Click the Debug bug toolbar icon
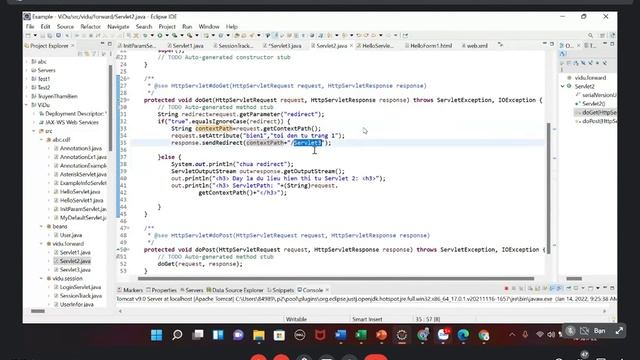The image size is (640, 360). (x=145, y=36)
